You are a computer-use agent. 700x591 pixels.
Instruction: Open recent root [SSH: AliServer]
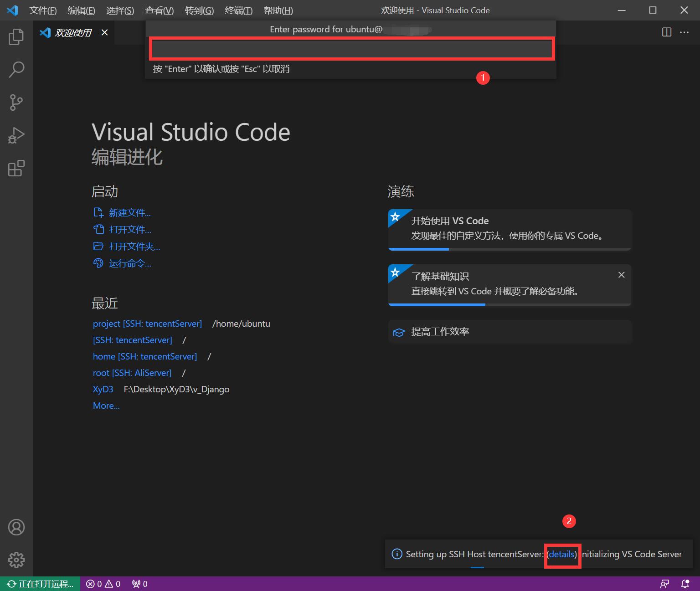132,373
